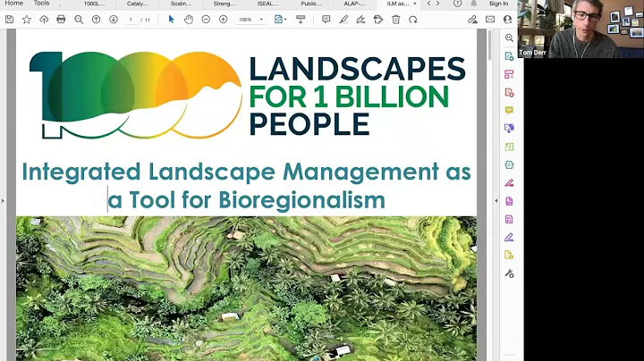
Task: Switch to the Home tab
Action: point(13,4)
